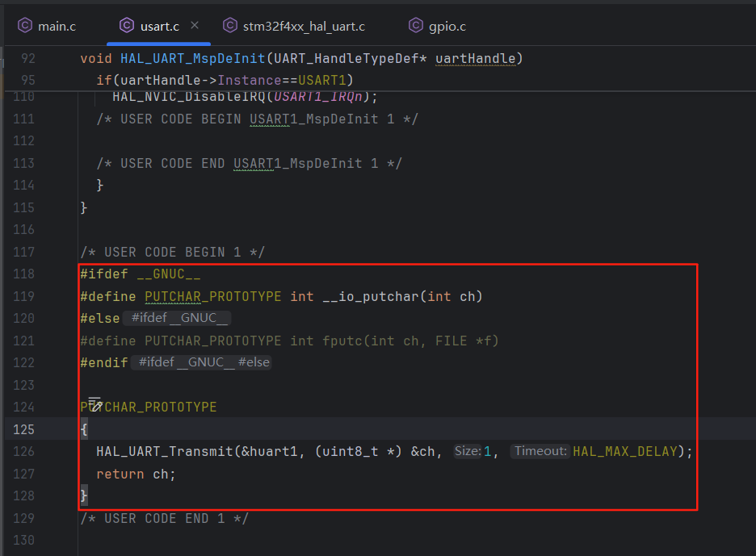This screenshot has width=756, height=556.
Task: Click opening brace on line 125
Action: (x=84, y=428)
